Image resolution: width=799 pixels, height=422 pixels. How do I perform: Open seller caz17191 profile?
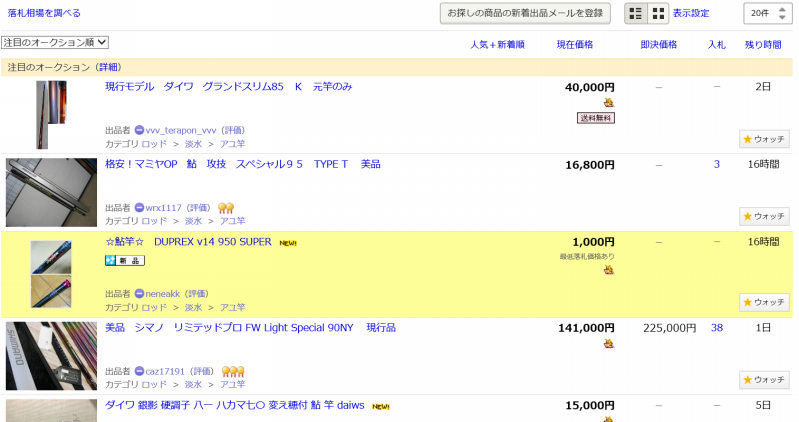[165, 372]
